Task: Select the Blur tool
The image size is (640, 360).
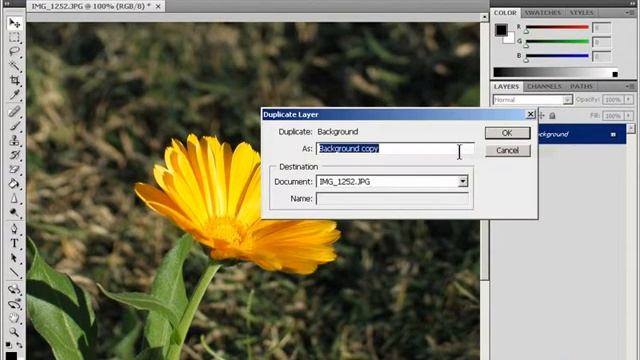Action: [14, 198]
